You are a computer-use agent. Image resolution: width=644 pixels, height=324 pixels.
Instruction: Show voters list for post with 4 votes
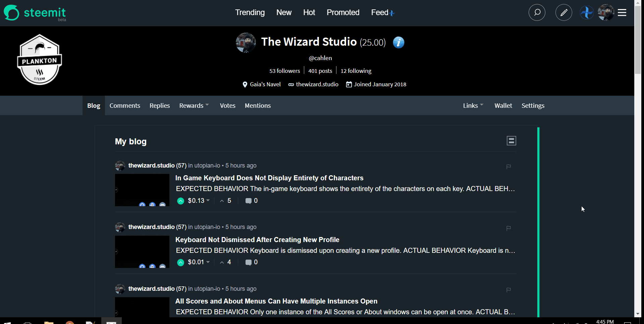point(226,262)
